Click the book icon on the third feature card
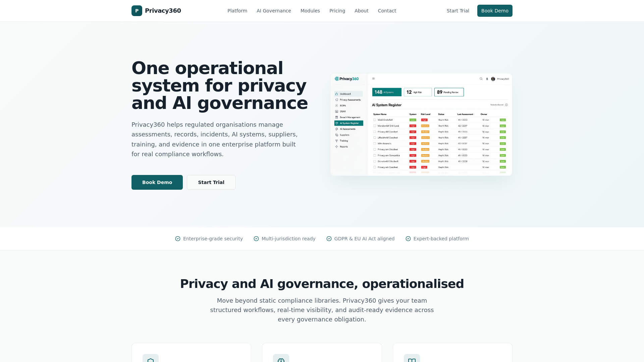 [412, 361]
